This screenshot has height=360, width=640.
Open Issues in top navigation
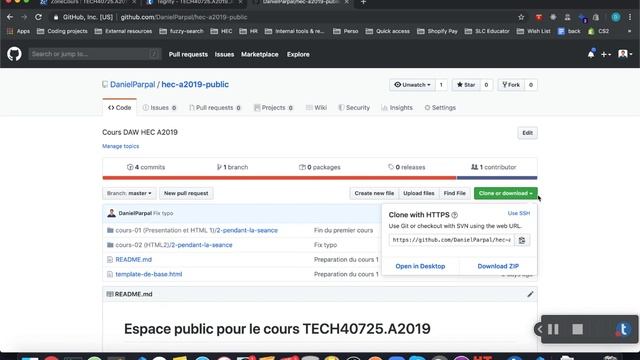click(224, 54)
